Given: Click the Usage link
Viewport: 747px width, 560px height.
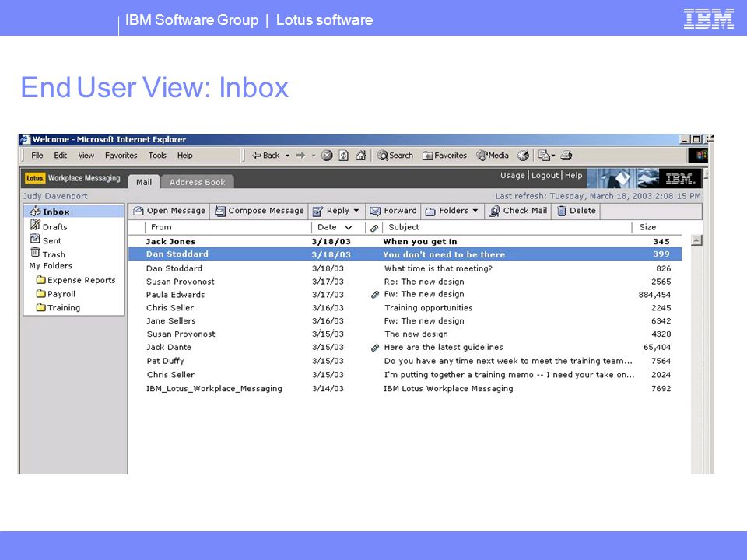Looking at the screenshot, I should click(513, 175).
